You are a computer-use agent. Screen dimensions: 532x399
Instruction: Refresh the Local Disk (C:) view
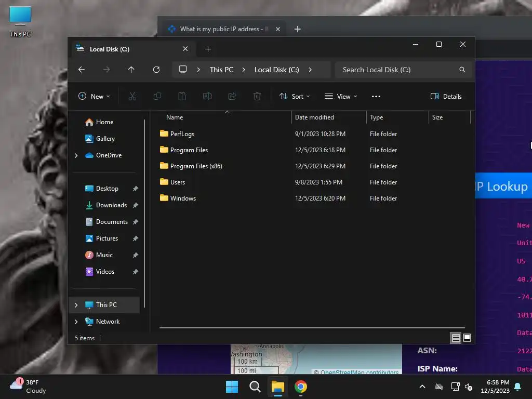tap(156, 70)
